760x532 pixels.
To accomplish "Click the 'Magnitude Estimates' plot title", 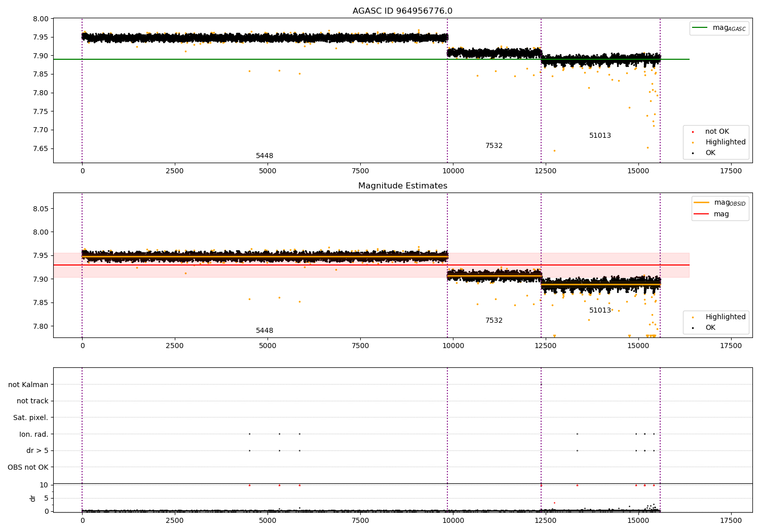I will point(402,186).
